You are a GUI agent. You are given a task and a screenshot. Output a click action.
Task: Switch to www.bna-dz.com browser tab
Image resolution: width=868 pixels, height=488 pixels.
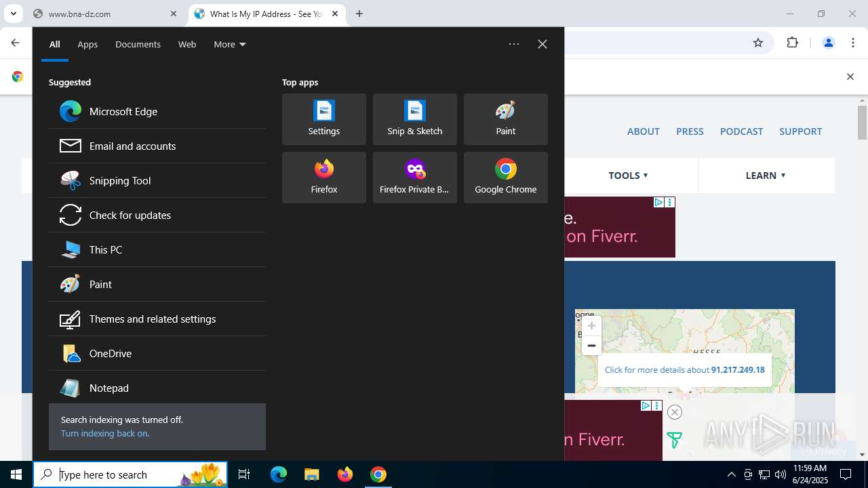pos(106,14)
